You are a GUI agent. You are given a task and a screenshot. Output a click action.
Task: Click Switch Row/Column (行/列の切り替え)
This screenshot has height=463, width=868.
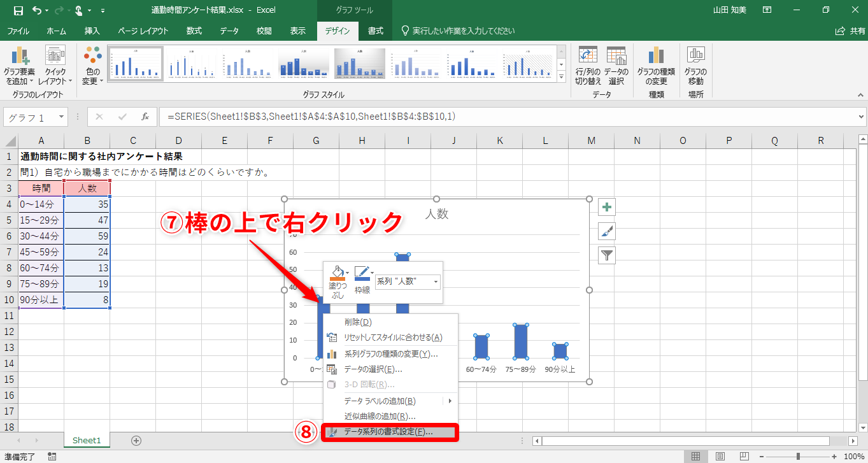coord(588,66)
